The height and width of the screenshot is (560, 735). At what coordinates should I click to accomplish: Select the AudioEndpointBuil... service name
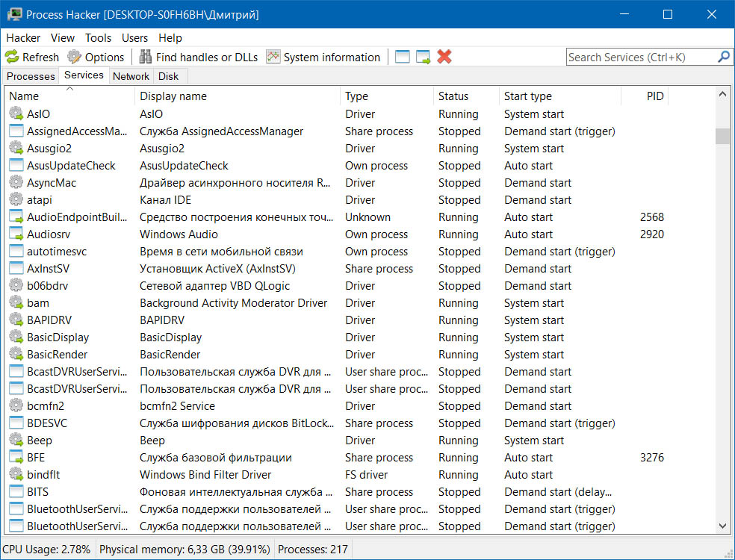[x=77, y=217]
